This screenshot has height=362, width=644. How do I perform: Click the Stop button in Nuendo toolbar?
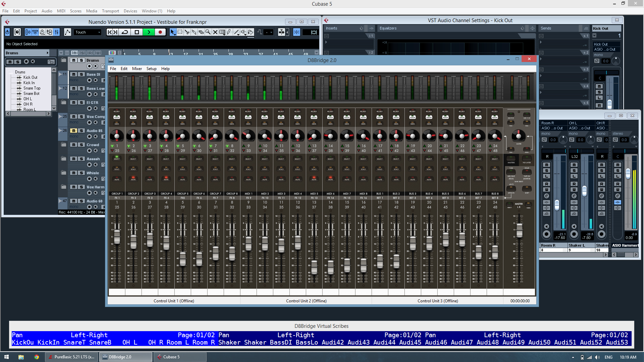point(137,32)
